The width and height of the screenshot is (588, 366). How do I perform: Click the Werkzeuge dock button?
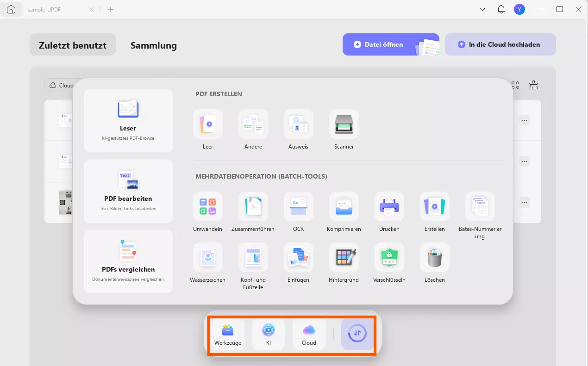pyautogui.click(x=228, y=334)
